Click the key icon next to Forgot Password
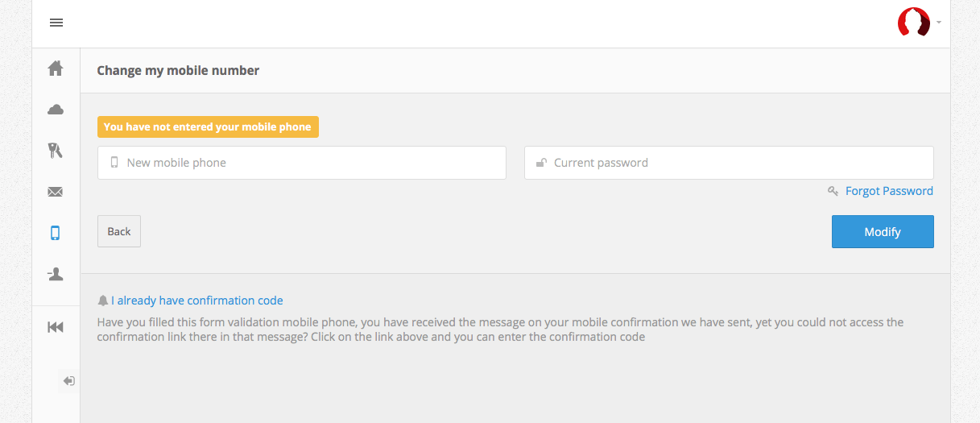 tap(833, 191)
